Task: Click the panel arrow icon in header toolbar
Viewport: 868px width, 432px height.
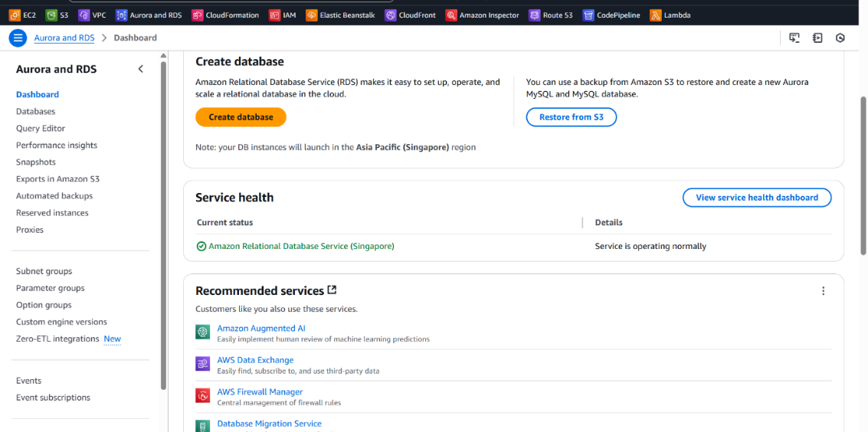Action: tap(817, 38)
